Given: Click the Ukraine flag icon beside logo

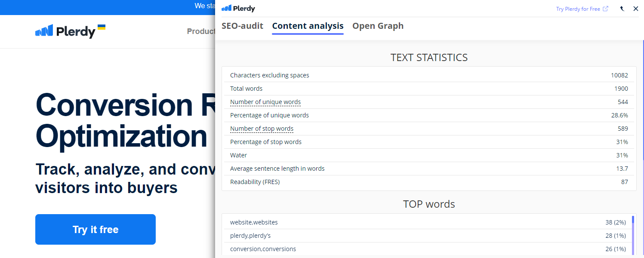Looking at the screenshot, I should coord(102,27).
